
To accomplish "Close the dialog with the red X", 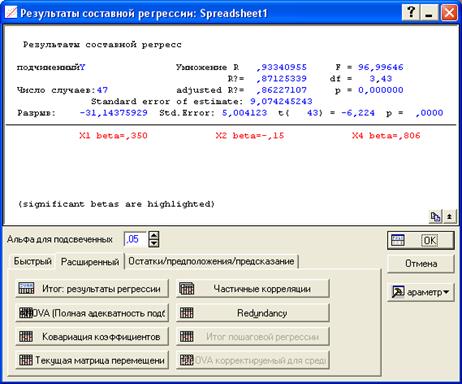I will pyautogui.click(x=449, y=13).
